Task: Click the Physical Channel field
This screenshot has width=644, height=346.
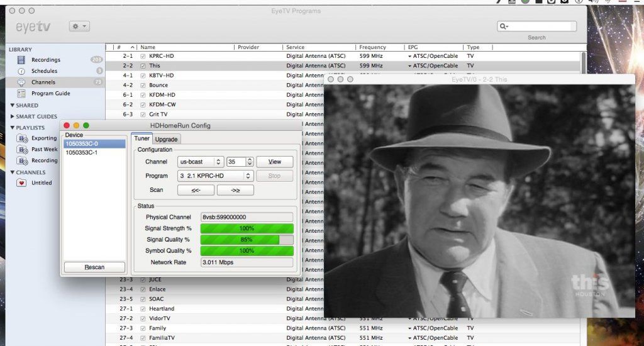Action: [x=247, y=218]
